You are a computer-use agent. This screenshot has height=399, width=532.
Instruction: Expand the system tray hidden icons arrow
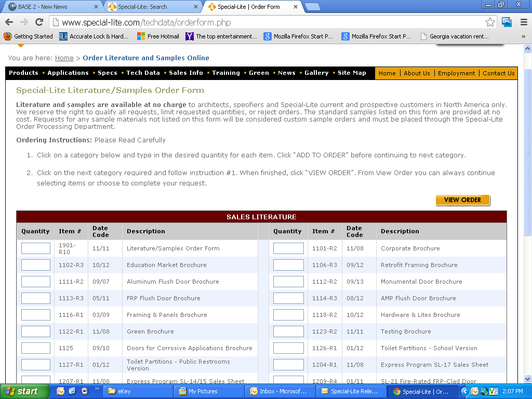(465, 391)
